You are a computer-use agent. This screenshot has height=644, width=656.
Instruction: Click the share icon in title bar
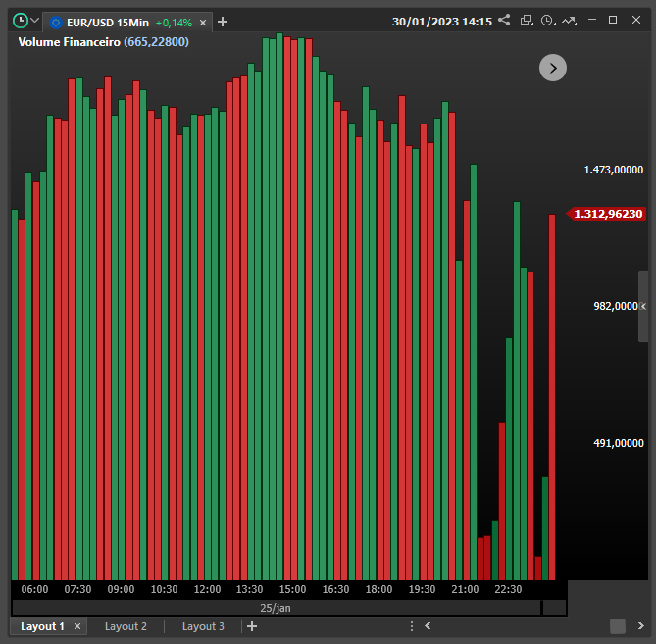504,20
